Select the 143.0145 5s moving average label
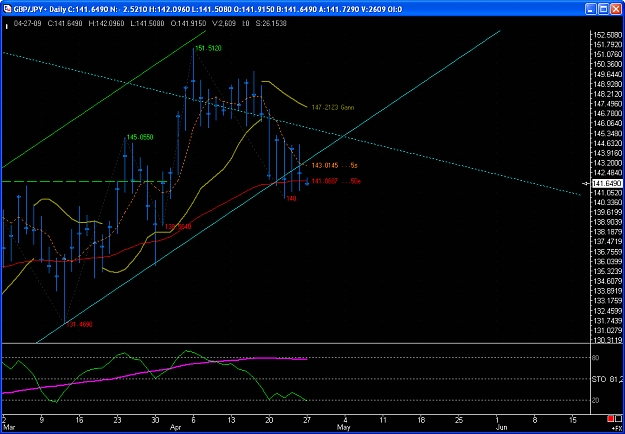This screenshot has height=434, width=625. [x=334, y=165]
